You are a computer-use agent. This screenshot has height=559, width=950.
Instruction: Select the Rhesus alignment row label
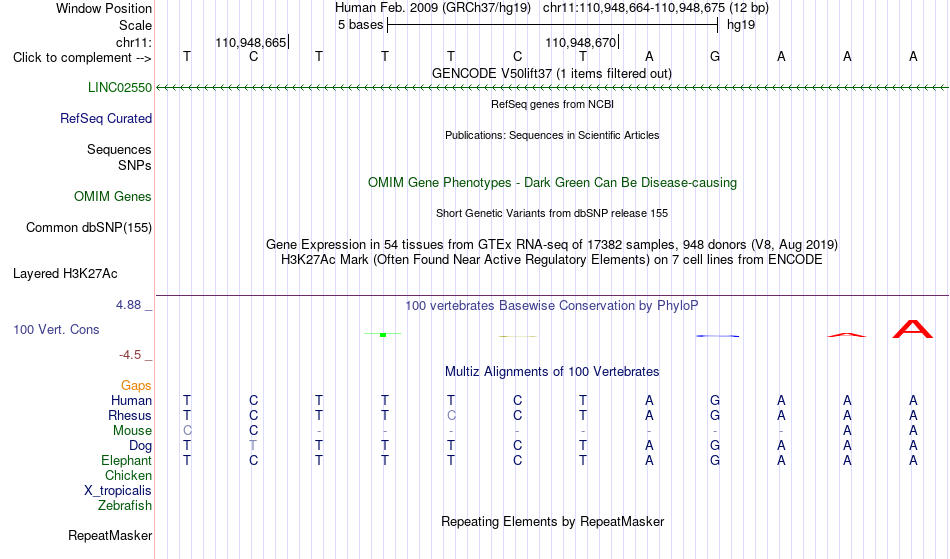[130, 415]
